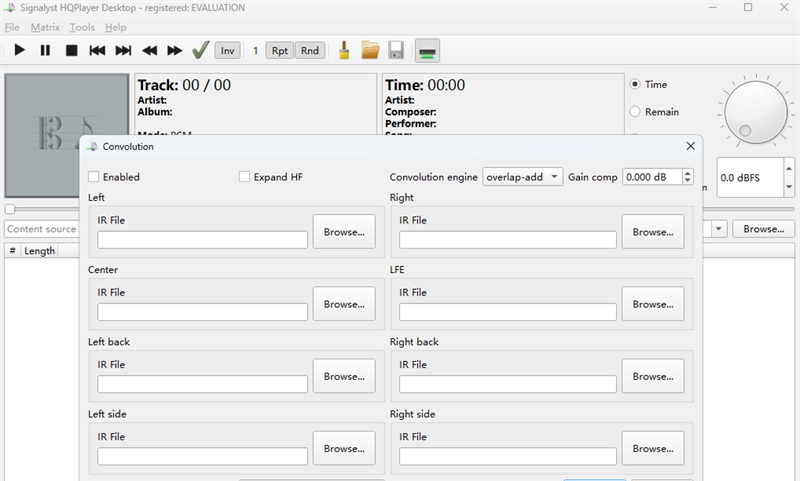Select the Time radio button
The image size is (800, 481).
[635, 84]
